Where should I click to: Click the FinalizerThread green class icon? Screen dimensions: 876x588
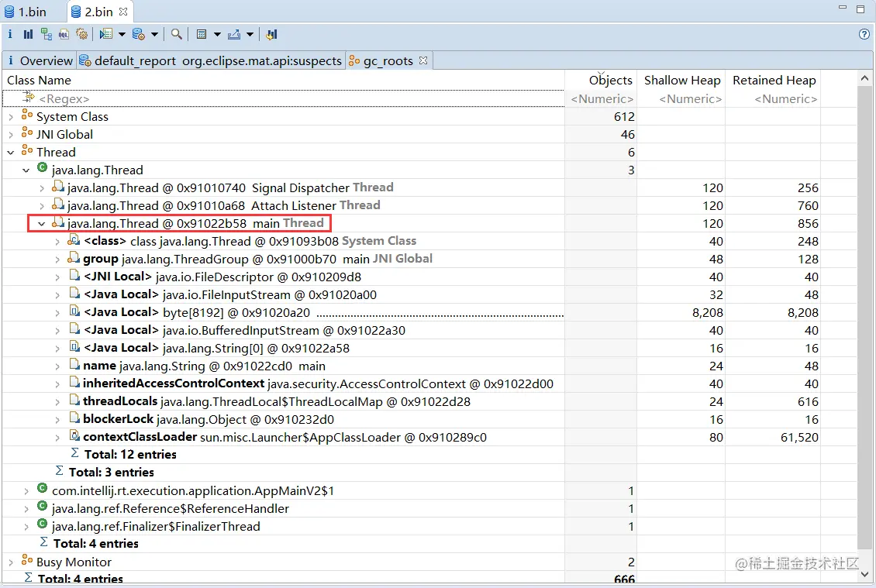[x=42, y=524]
